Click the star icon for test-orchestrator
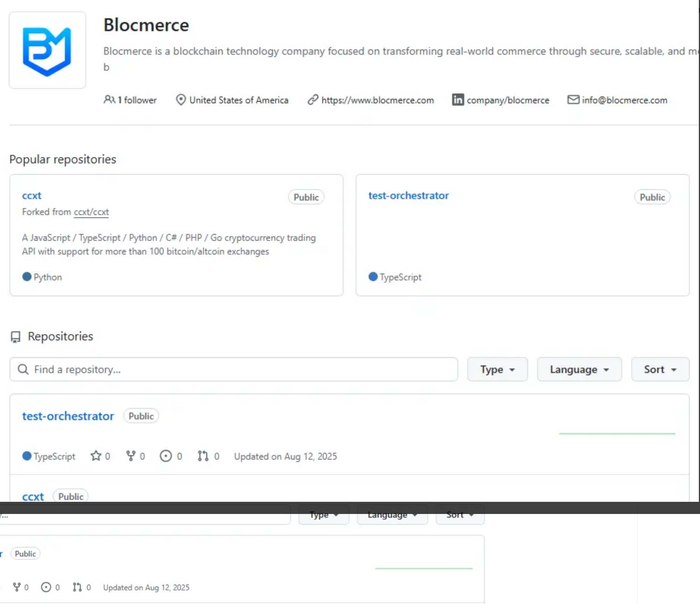Viewport: 700px width, 604px height. pyautogui.click(x=96, y=455)
